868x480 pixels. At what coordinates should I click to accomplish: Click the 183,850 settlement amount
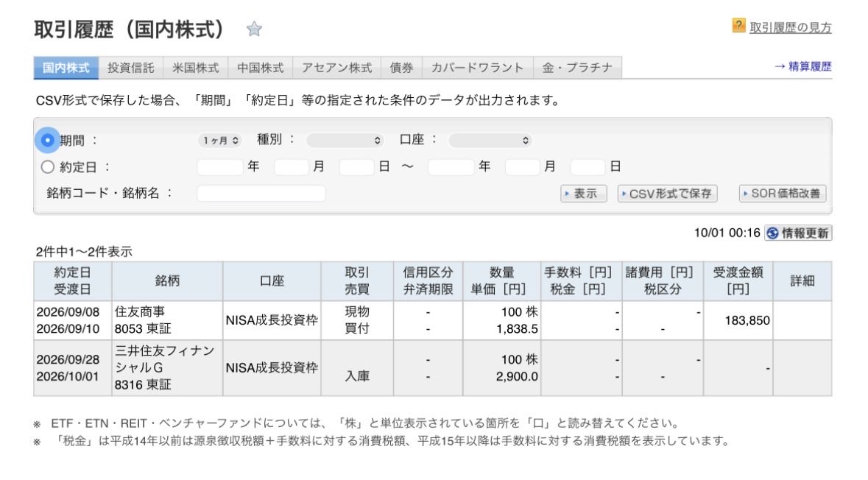tap(747, 320)
